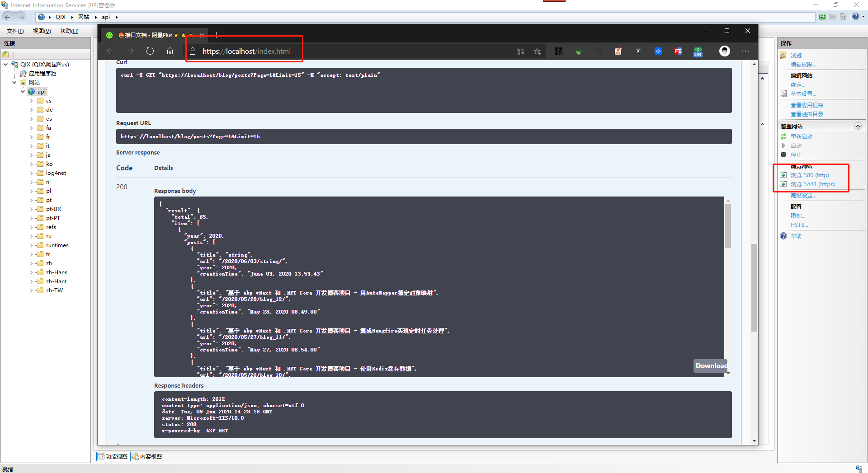The width and height of the screenshot is (868, 473).
Task: Switch to the 内容视图 tab
Action: pos(147,456)
